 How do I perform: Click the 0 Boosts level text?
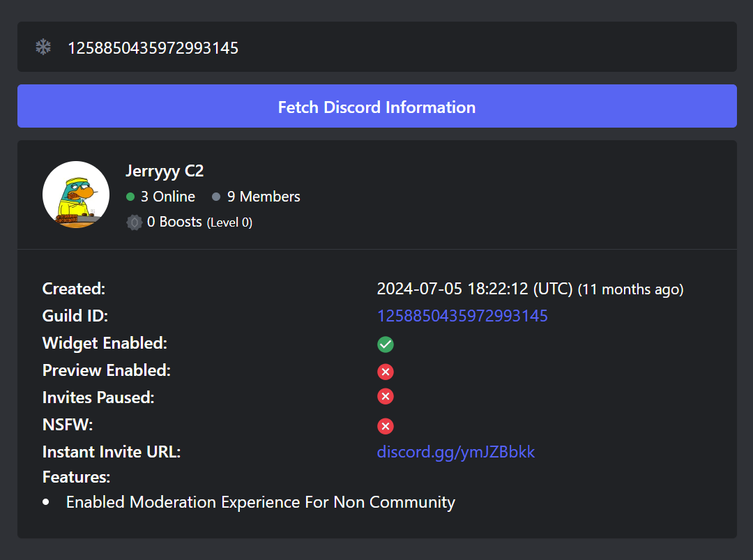pyautogui.click(x=200, y=222)
